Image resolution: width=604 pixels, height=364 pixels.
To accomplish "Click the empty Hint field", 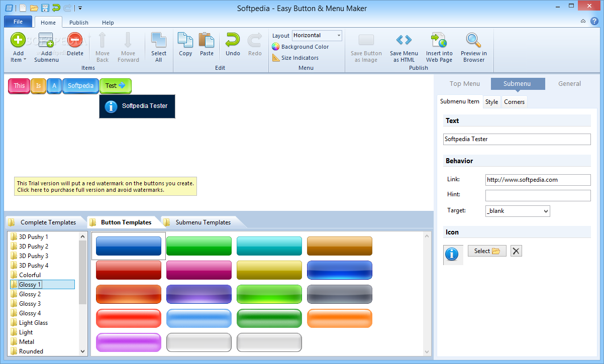I will pyautogui.click(x=538, y=195).
